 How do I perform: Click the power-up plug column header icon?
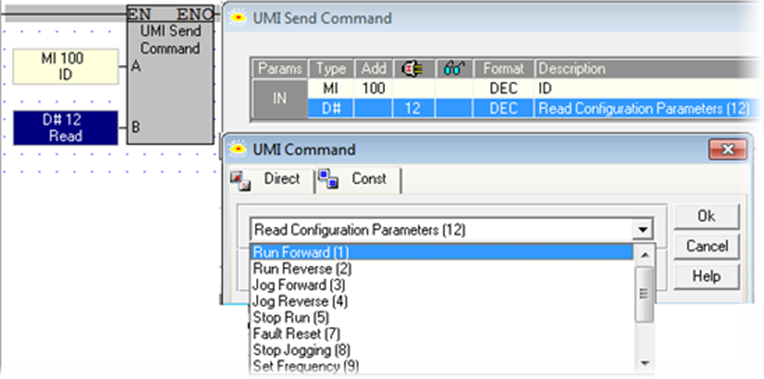tap(413, 69)
